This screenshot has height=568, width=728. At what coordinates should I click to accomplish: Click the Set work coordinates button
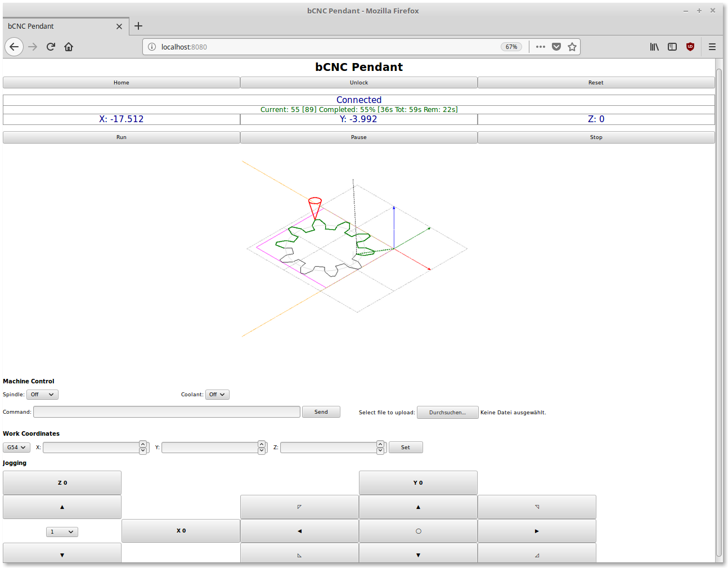(x=406, y=448)
